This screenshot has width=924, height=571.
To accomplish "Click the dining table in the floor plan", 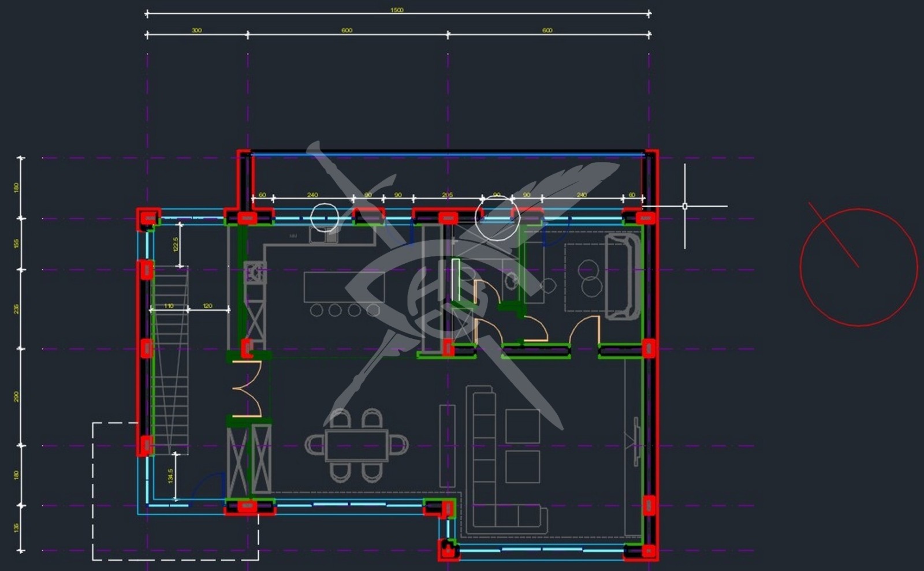I will (356, 445).
